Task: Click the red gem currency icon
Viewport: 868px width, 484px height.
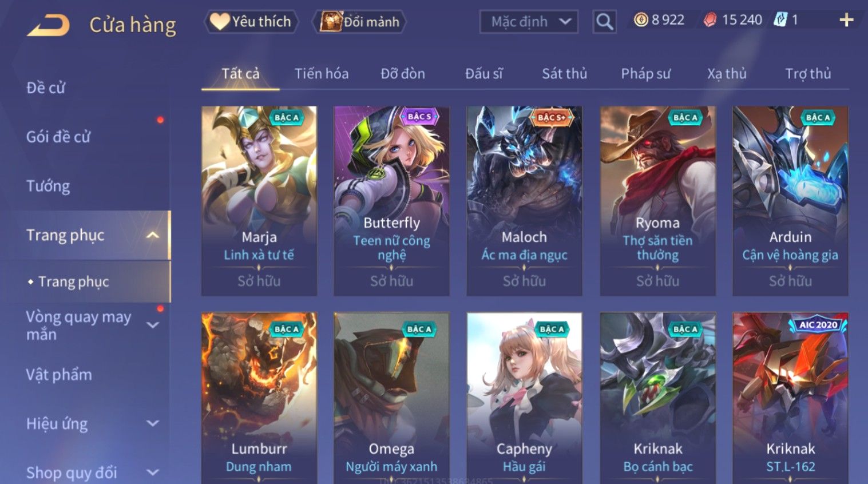Action: [x=710, y=20]
